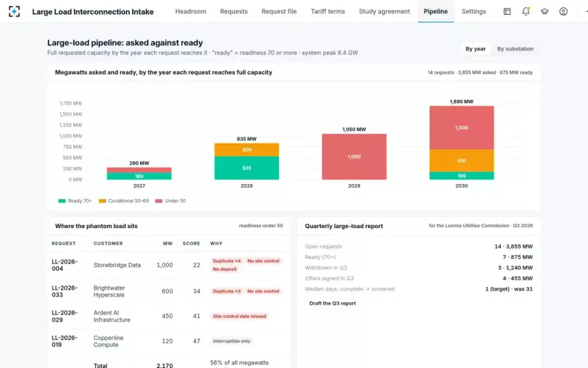Select the 1,050 MW bar for 2029

click(x=354, y=157)
